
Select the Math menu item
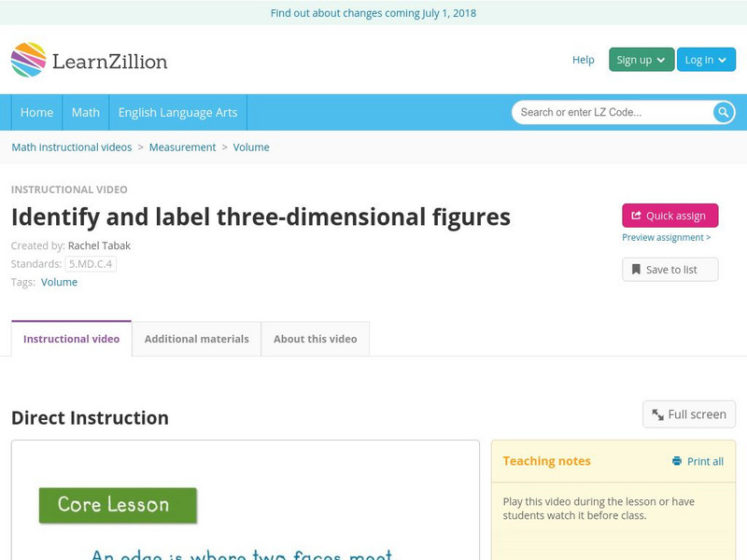tap(85, 112)
